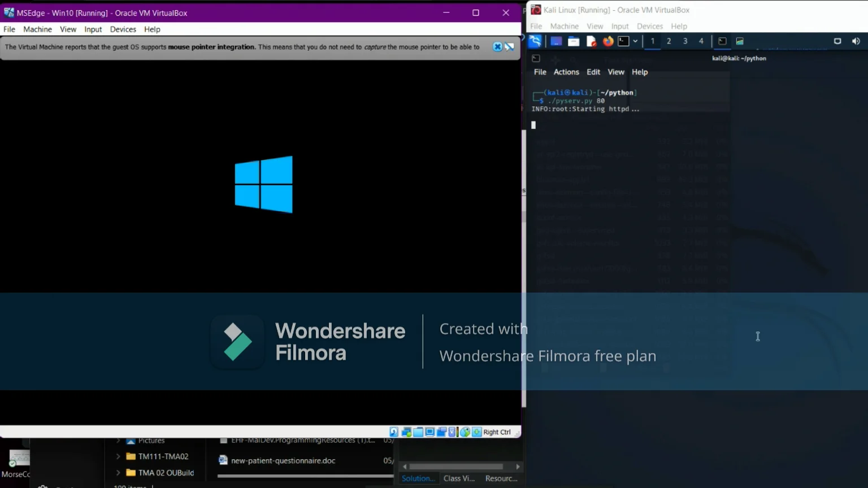The image size is (868, 488).
Task: Expand the TMA 02 OUBuild folder node
Action: tap(118, 473)
